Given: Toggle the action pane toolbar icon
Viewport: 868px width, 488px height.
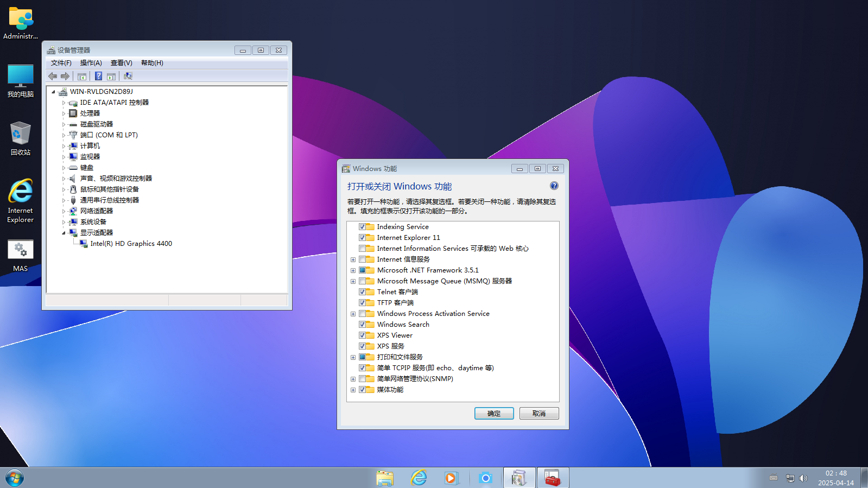Looking at the screenshot, I should [x=111, y=77].
